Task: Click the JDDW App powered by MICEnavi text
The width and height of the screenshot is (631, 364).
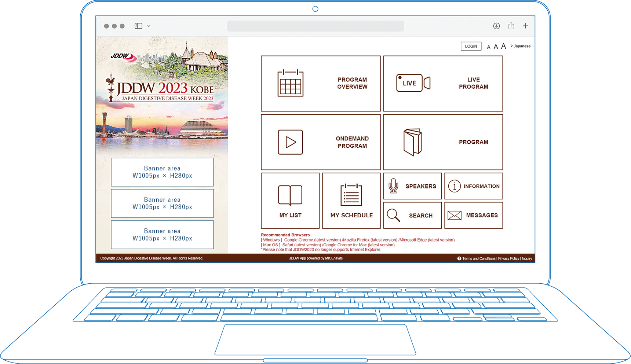Action: pyautogui.click(x=316, y=258)
